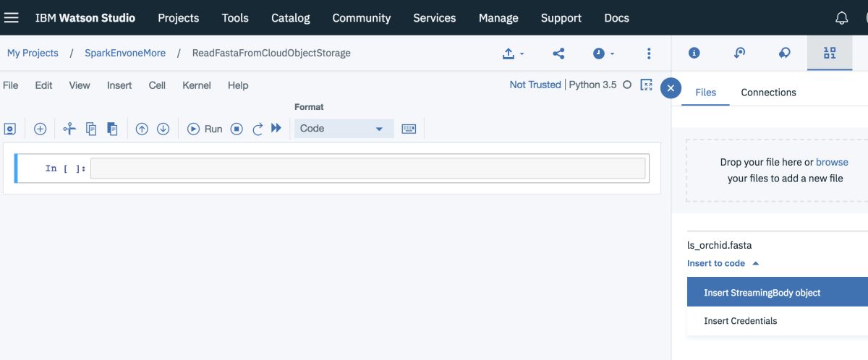This screenshot has width=868, height=360.
Task: Open Projects in the top navigation
Action: point(179,18)
